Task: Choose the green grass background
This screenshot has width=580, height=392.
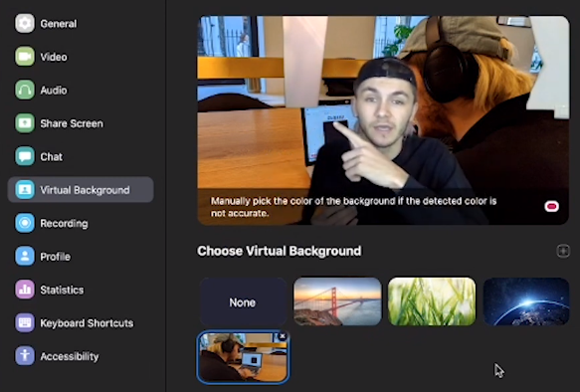Action: [x=432, y=301]
